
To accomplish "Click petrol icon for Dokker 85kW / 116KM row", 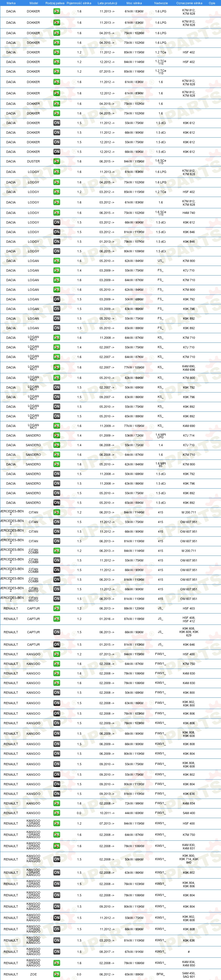I will 57,71.
